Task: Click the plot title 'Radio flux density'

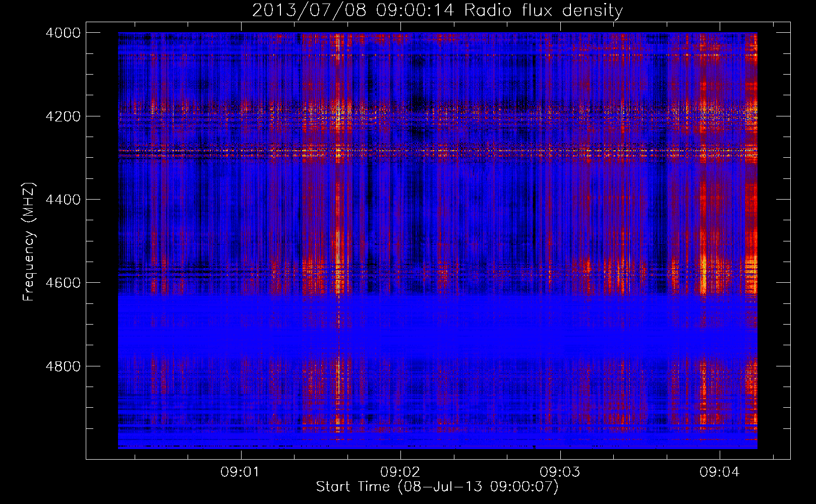Action: coord(544,11)
